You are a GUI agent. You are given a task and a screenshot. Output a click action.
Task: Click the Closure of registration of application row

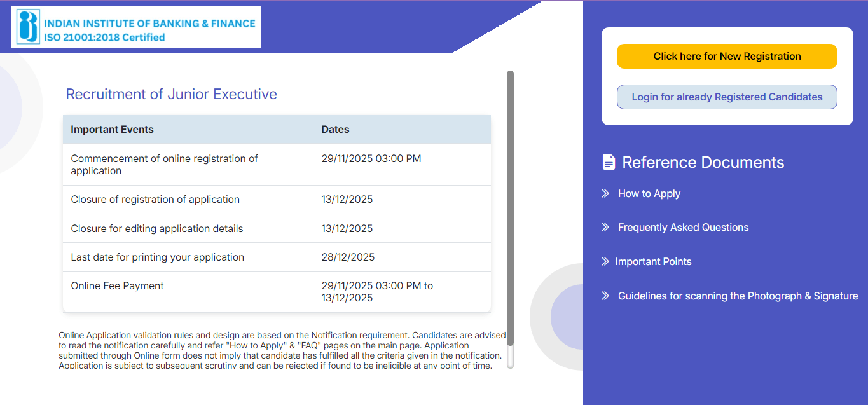coord(155,199)
